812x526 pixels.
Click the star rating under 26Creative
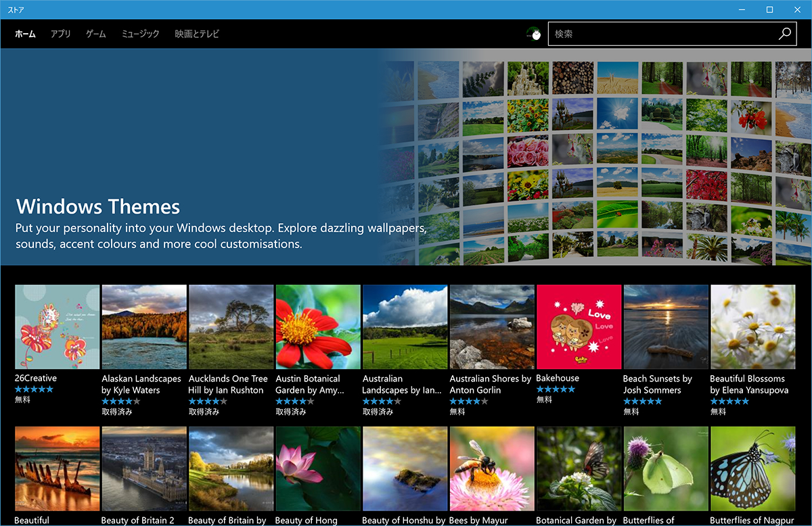coord(34,389)
